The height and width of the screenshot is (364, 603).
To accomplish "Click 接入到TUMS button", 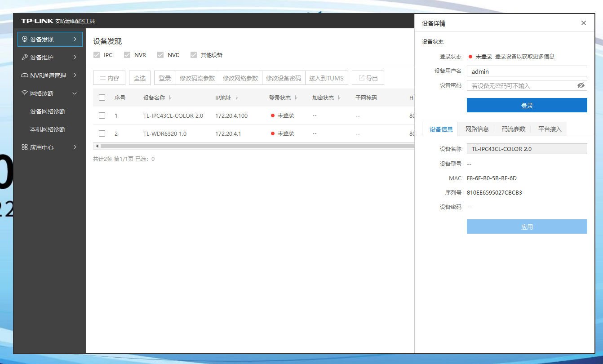I will (326, 78).
